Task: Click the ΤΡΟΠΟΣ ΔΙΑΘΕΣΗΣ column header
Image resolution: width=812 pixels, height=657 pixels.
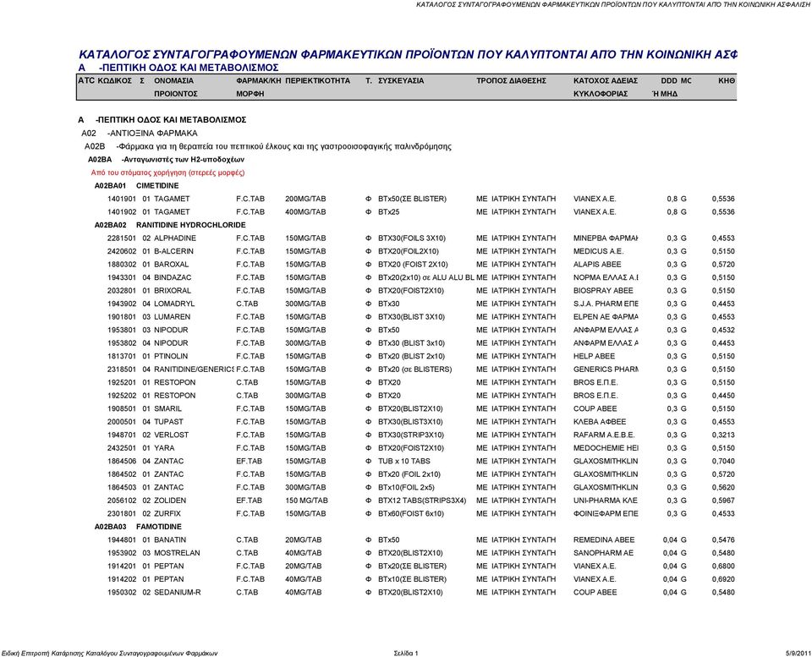Action: (511, 81)
